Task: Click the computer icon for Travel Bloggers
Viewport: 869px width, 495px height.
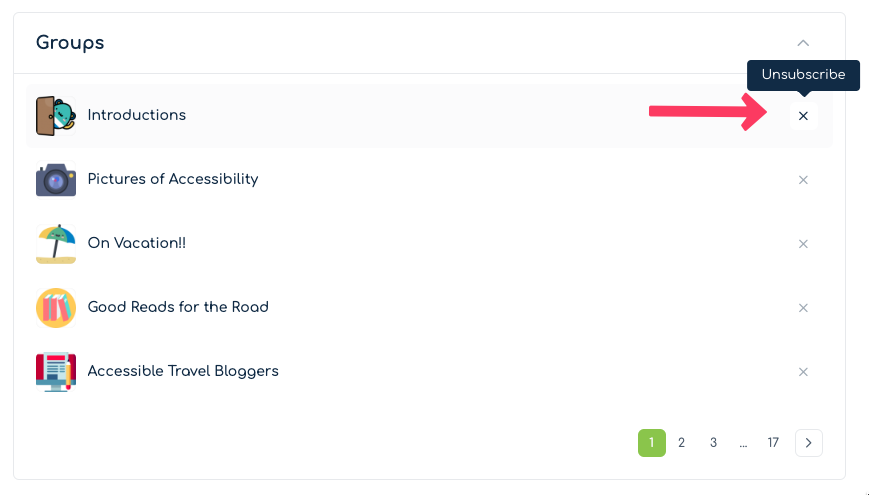Action: (56, 372)
